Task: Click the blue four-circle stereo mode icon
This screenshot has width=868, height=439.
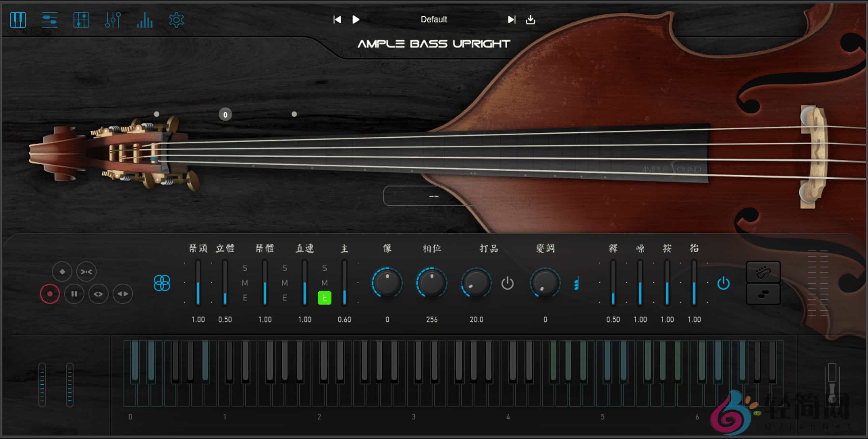Action: pyautogui.click(x=162, y=282)
